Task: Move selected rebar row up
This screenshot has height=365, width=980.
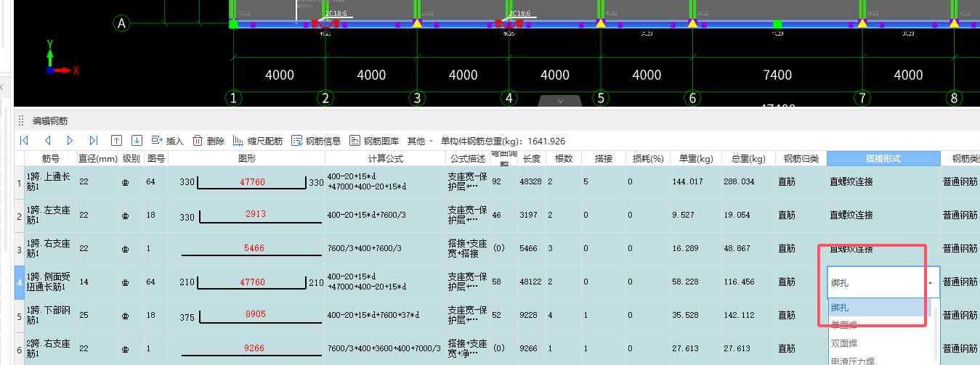Action: (x=116, y=141)
